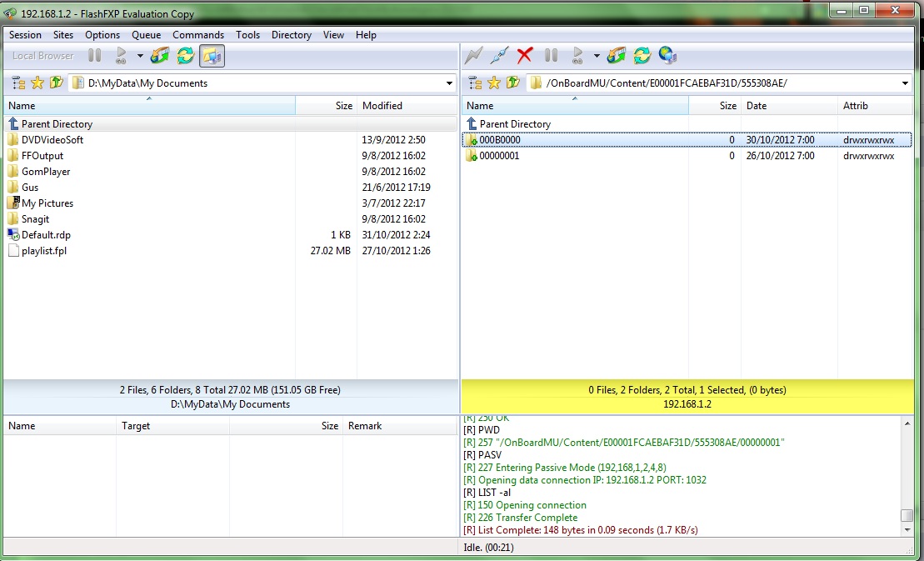
Task: Open the Tools menu
Action: click(x=247, y=35)
